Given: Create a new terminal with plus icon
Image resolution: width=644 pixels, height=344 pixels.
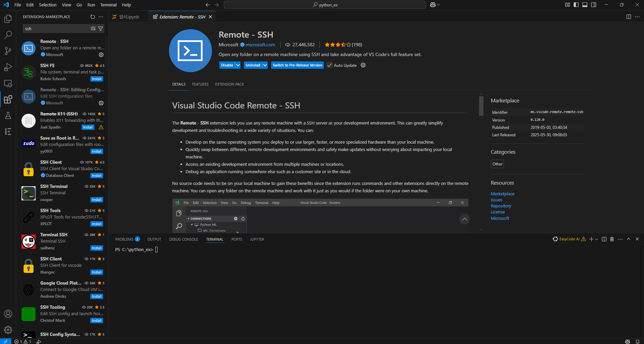Looking at the screenshot, I should point(591,239).
